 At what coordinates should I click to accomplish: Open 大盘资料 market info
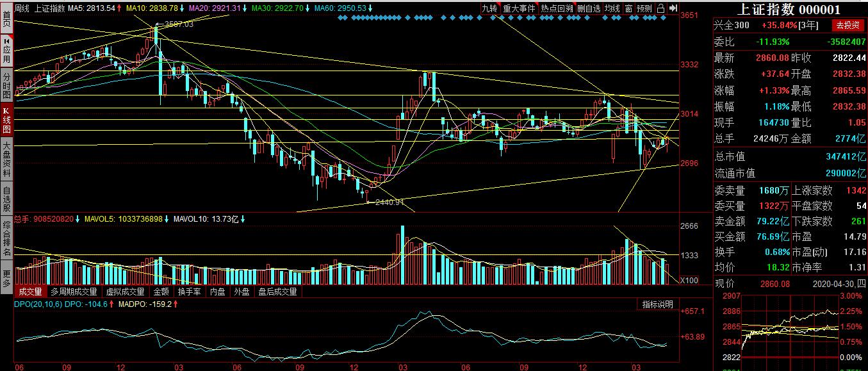click(6, 159)
